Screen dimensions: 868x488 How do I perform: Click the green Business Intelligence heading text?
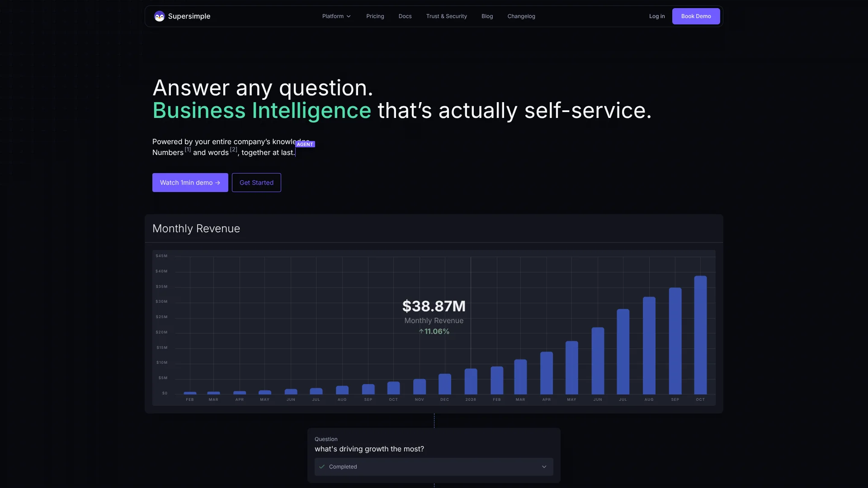coord(262,111)
